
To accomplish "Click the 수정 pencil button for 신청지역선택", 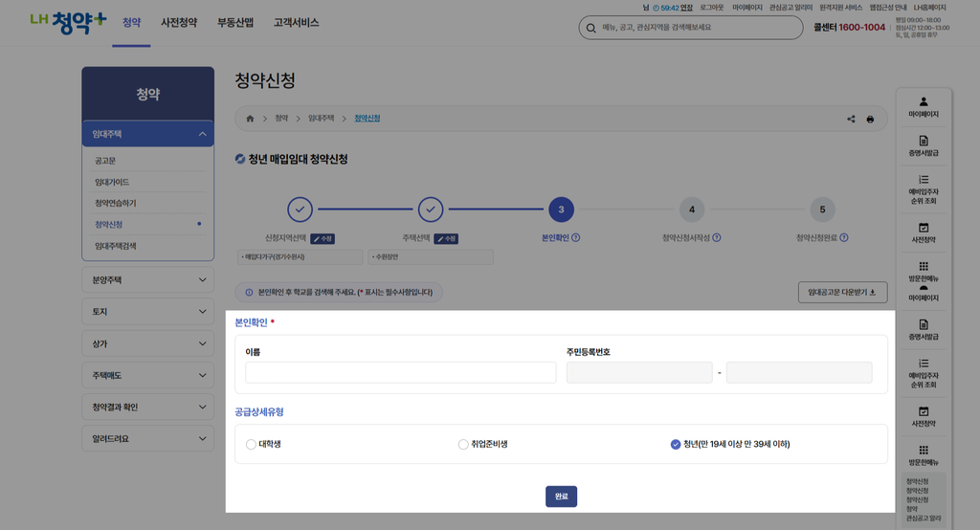I will (323, 239).
